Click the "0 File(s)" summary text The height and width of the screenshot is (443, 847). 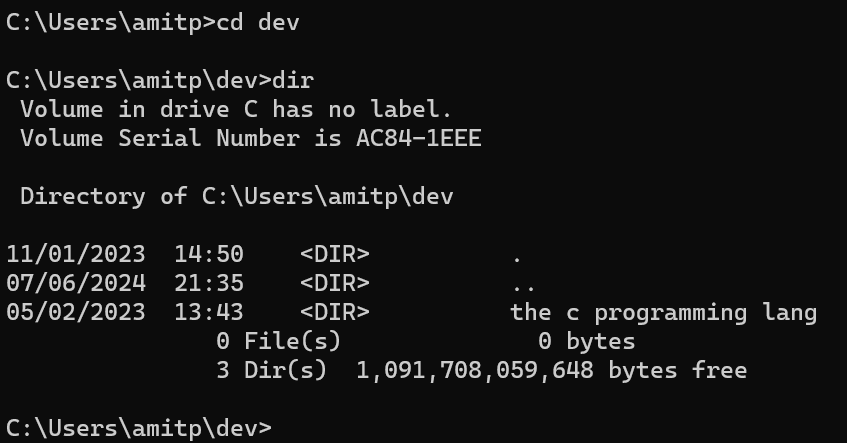278,341
